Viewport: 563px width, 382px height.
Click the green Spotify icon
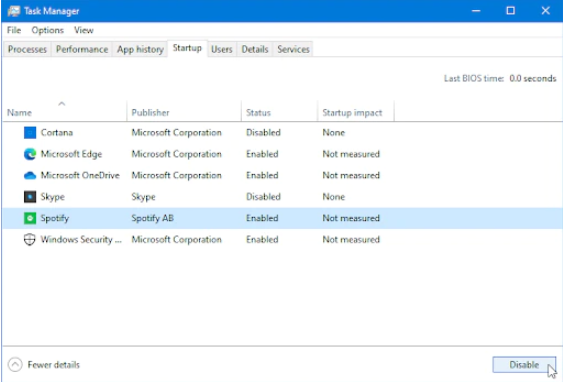[30, 218]
